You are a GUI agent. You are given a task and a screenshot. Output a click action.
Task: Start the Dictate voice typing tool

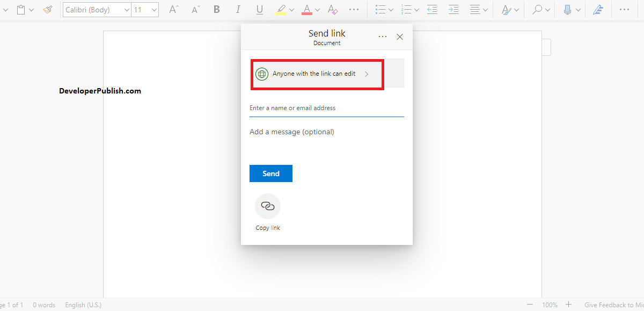567,9
